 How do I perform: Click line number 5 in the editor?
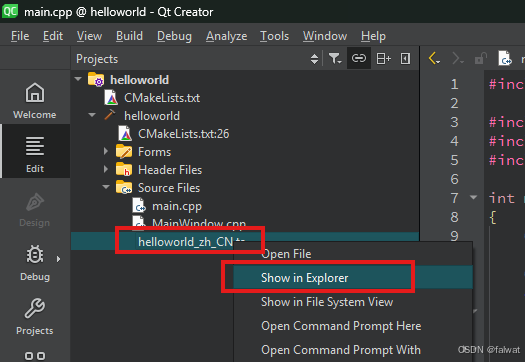[454, 160]
